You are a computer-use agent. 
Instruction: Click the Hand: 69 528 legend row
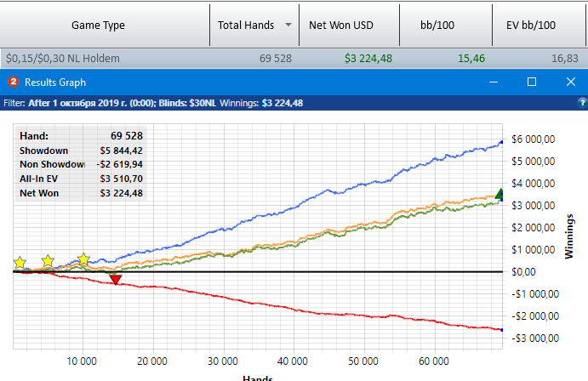click(81, 135)
